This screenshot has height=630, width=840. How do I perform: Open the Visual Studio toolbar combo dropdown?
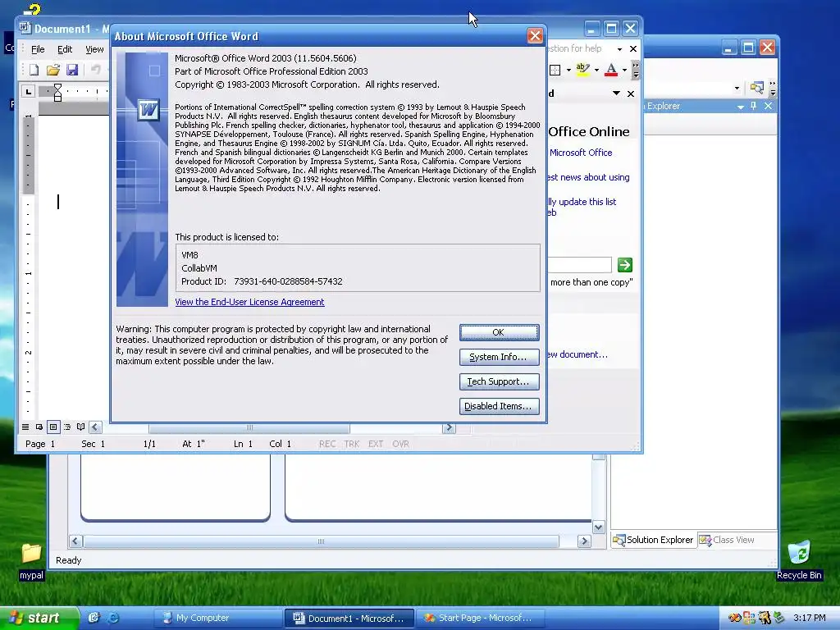pos(737,88)
